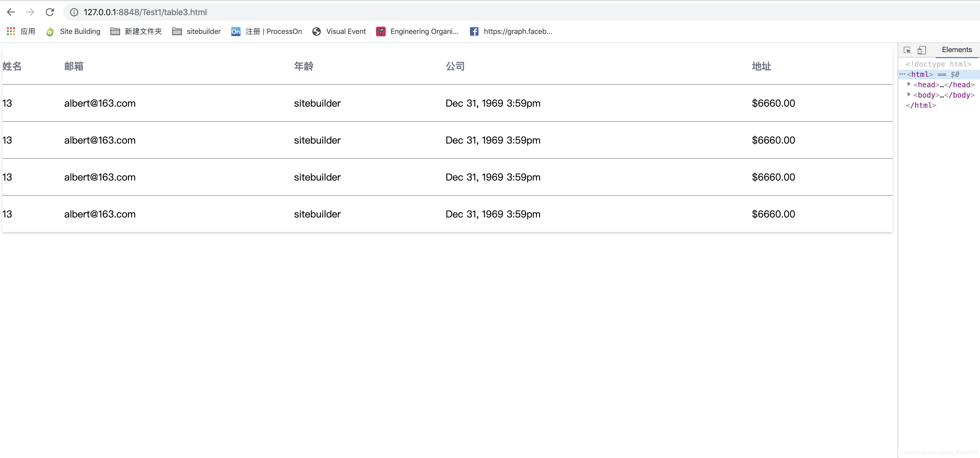This screenshot has height=458, width=980.
Task: Click sitebuilder cell in the second row
Action: pyautogui.click(x=317, y=140)
